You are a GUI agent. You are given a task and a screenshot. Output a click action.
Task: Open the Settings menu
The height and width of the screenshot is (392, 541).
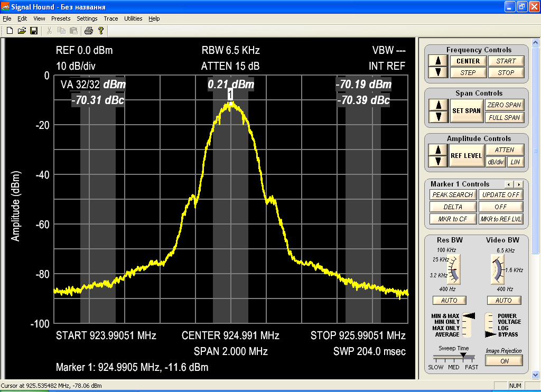87,18
